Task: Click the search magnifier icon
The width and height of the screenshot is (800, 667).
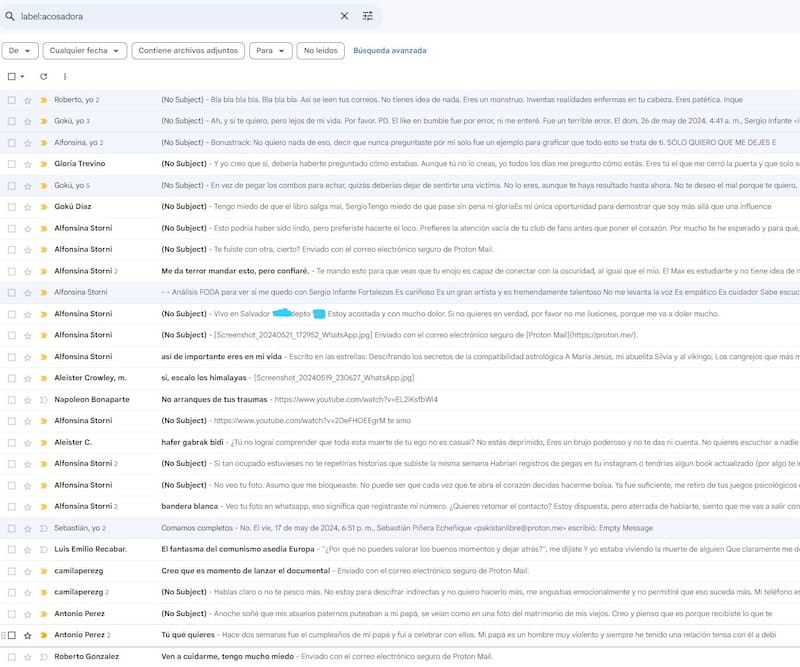Action: pyautogui.click(x=10, y=16)
